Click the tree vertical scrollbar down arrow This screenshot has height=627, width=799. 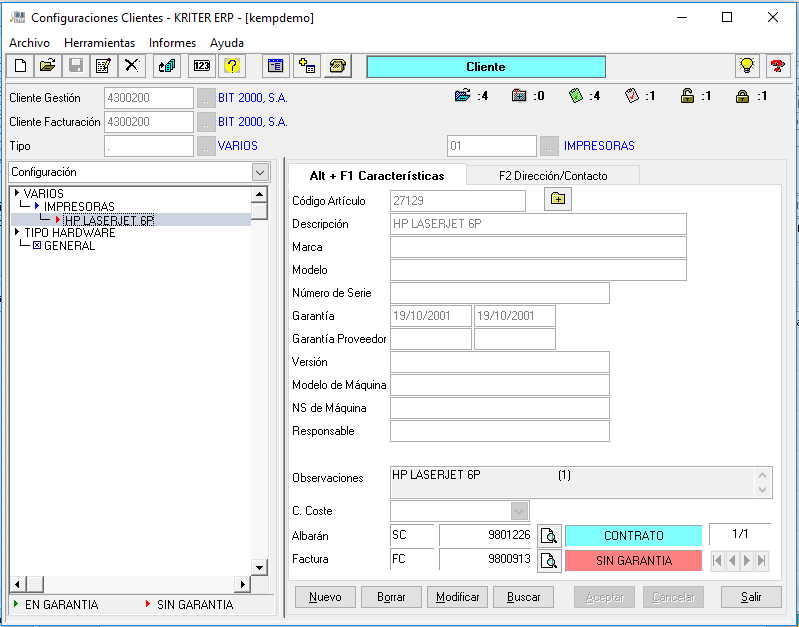[x=259, y=567]
